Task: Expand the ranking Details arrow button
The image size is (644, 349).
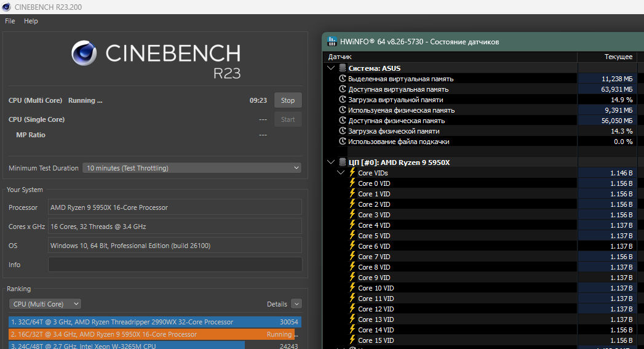Action: (296, 304)
